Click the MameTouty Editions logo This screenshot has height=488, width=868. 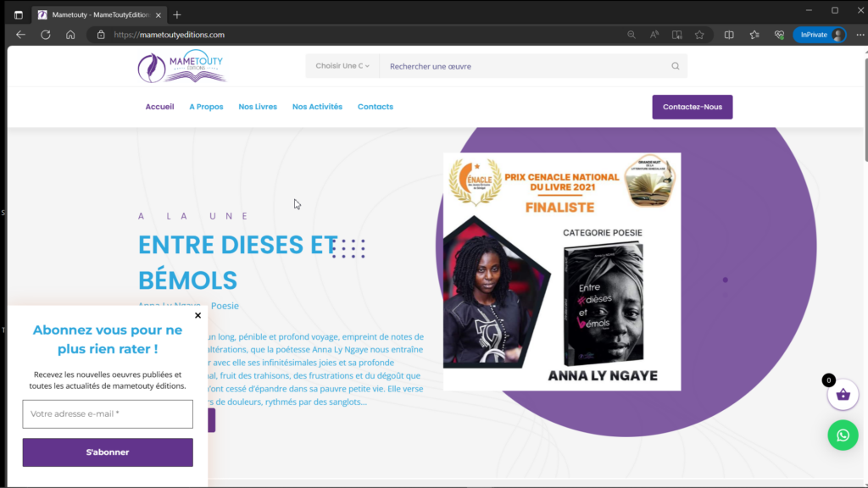(x=182, y=67)
